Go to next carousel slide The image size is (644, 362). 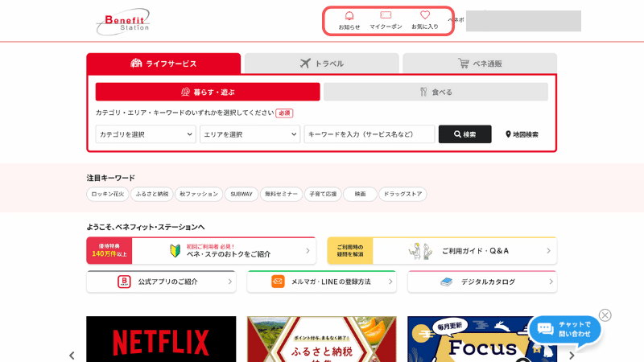[x=572, y=356]
